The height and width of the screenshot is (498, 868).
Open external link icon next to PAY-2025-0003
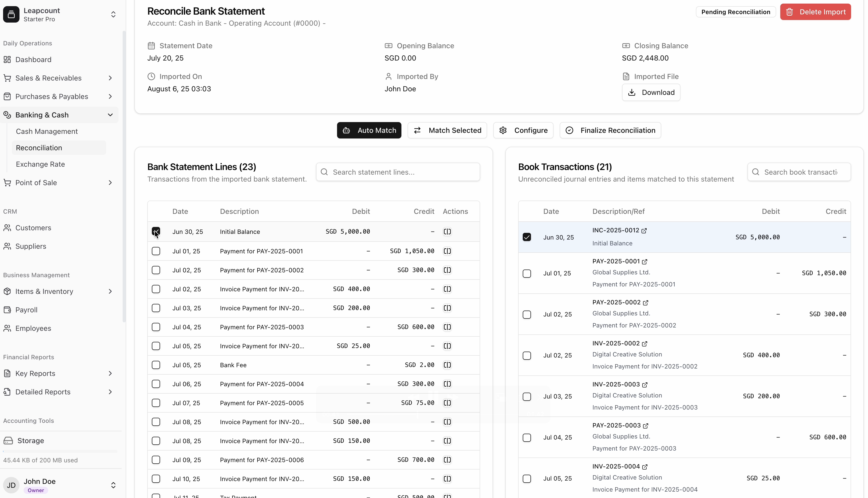point(646,426)
